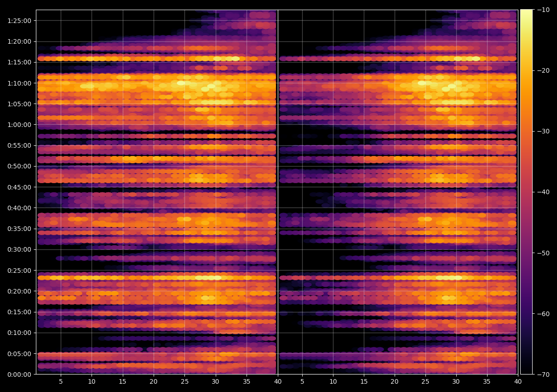The height and width of the screenshot is (392, 557).
Task: Click the 0:30:00 time axis label
Action: pyautogui.click(x=19, y=249)
